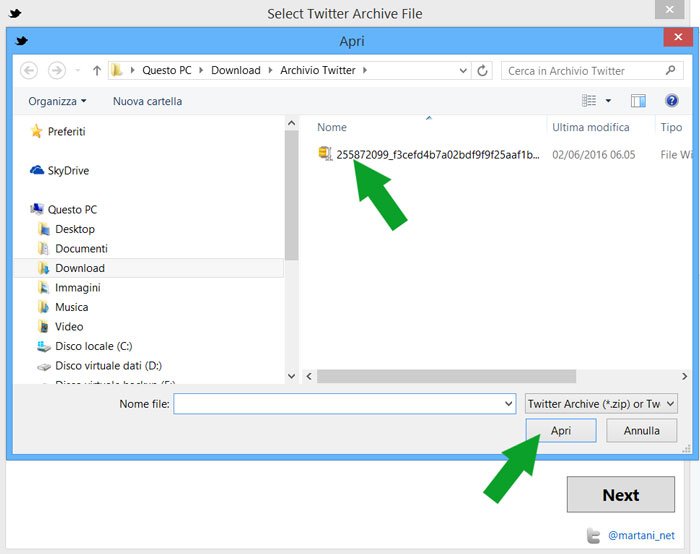Open the view options dropdown arrow
700x554 pixels.
(608, 101)
